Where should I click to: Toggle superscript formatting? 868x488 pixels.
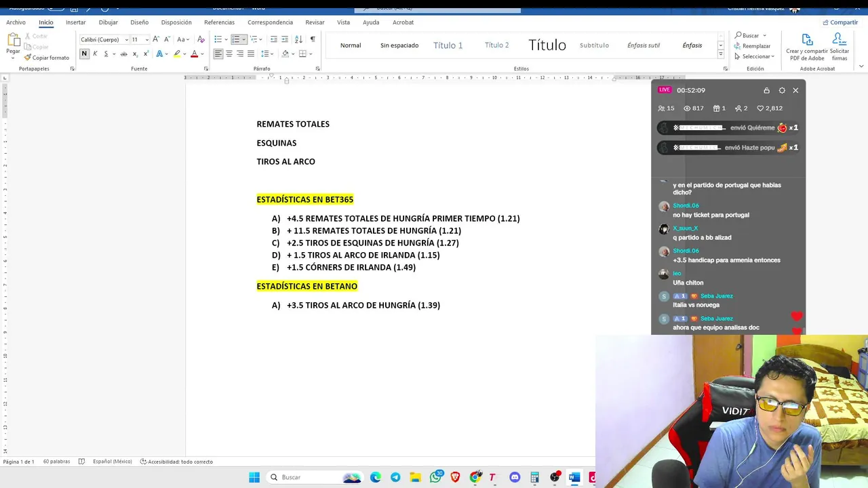146,54
